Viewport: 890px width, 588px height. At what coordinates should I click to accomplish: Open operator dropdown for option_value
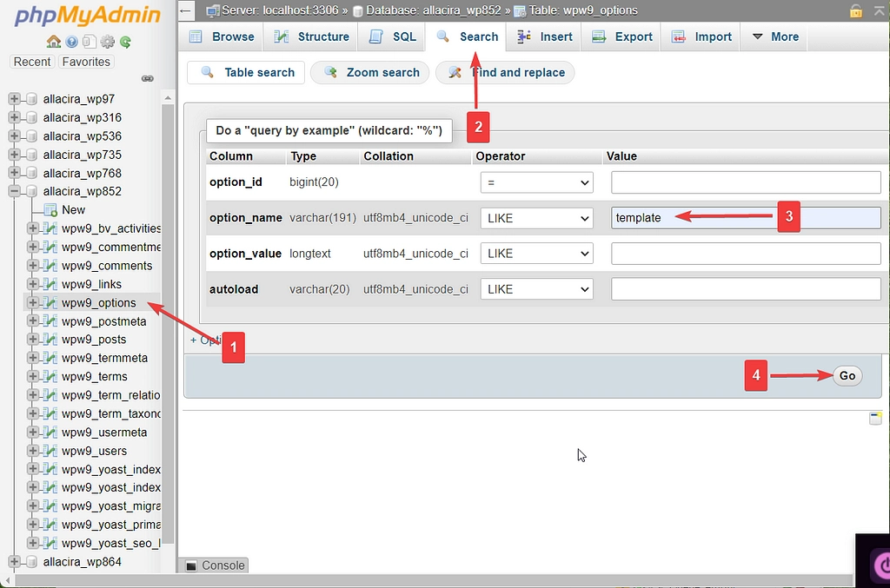point(537,254)
